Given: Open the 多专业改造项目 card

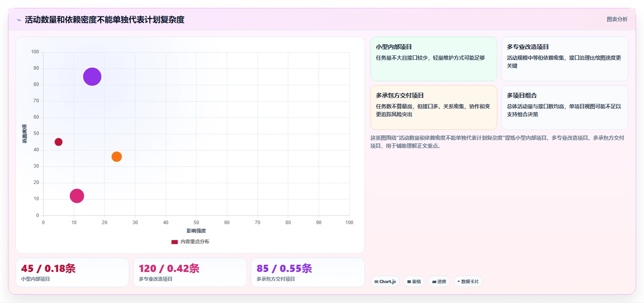Looking at the screenshot, I should coord(565,59).
